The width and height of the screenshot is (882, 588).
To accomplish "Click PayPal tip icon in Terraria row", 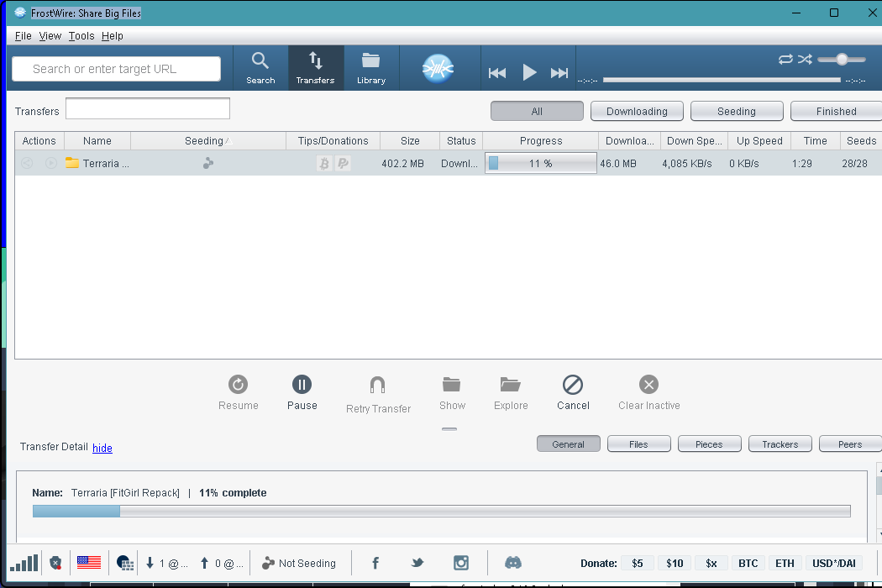I will 343,163.
